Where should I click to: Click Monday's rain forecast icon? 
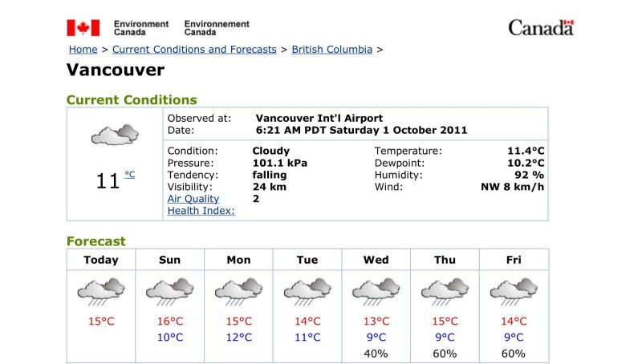pos(238,290)
